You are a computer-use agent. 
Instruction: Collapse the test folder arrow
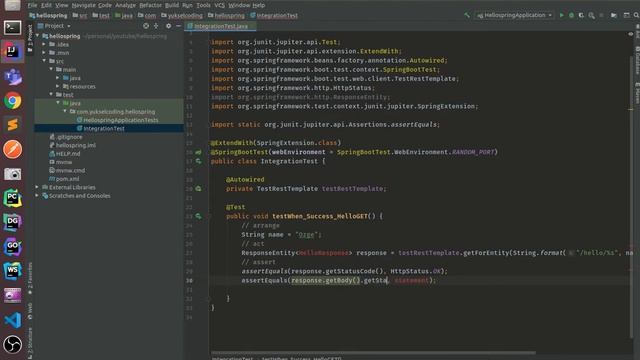(x=51, y=94)
